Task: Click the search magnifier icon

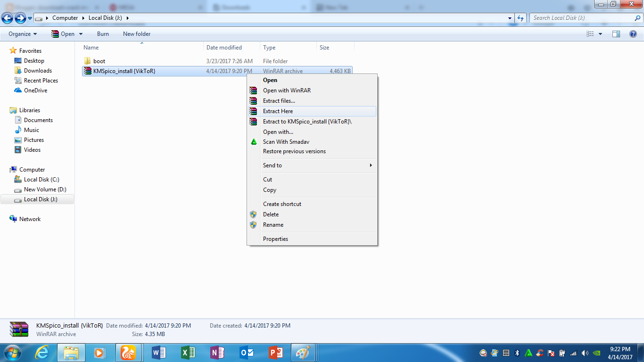Action: pos(637,18)
